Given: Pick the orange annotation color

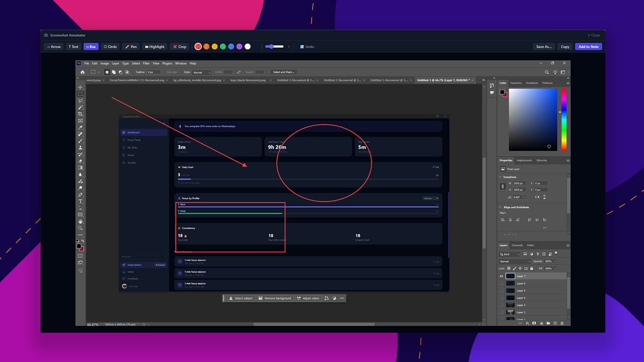Looking at the screenshot, I should click(x=206, y=47).
